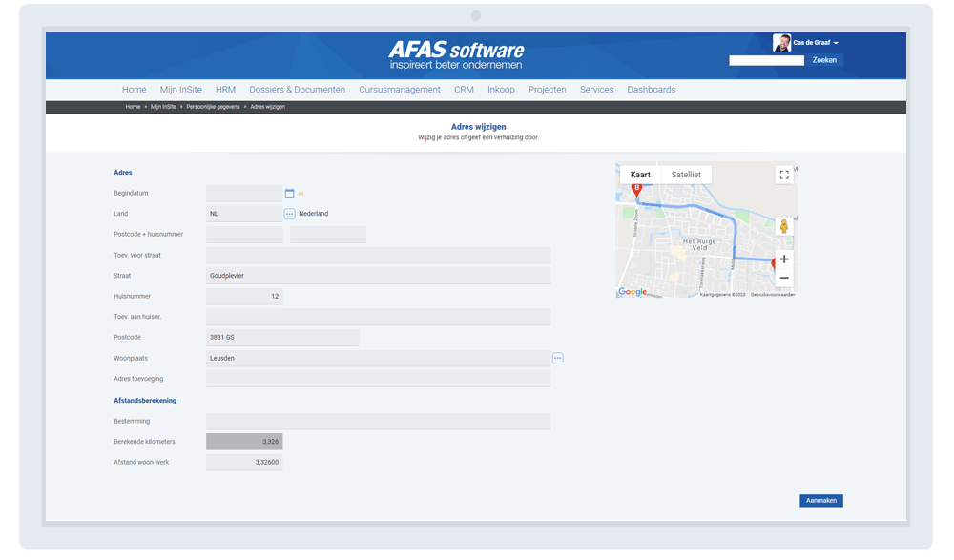
Task: Click the Adres wijzigen page title
Action: coord(478,127)
